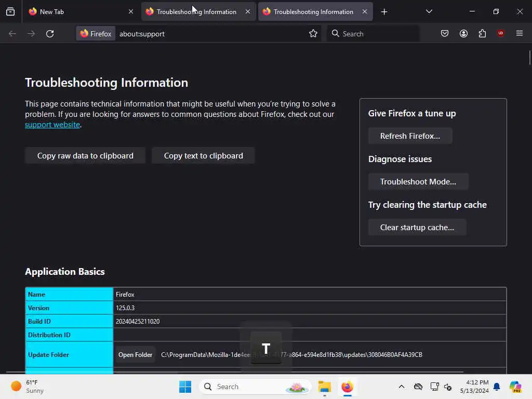Expand the List all tabs dropdown

click(429, 11)
